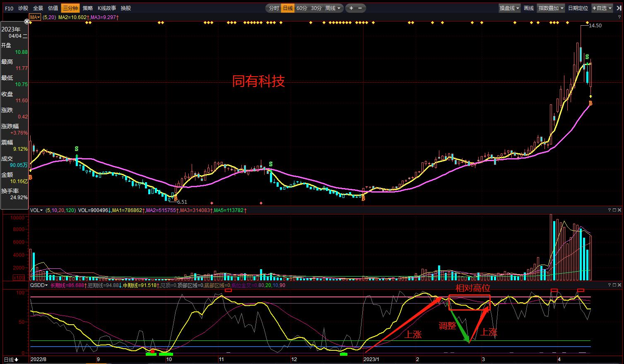Open the 周线 period dropdown
This screenshot has width=624, height=364.
coord(333,8)
